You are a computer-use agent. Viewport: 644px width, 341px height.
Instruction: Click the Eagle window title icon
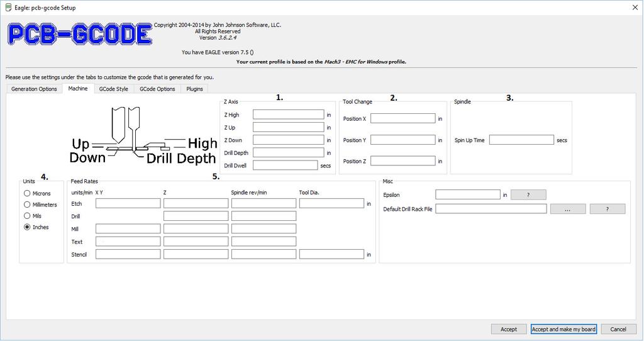pyautogui.click(x=8, y=8)
